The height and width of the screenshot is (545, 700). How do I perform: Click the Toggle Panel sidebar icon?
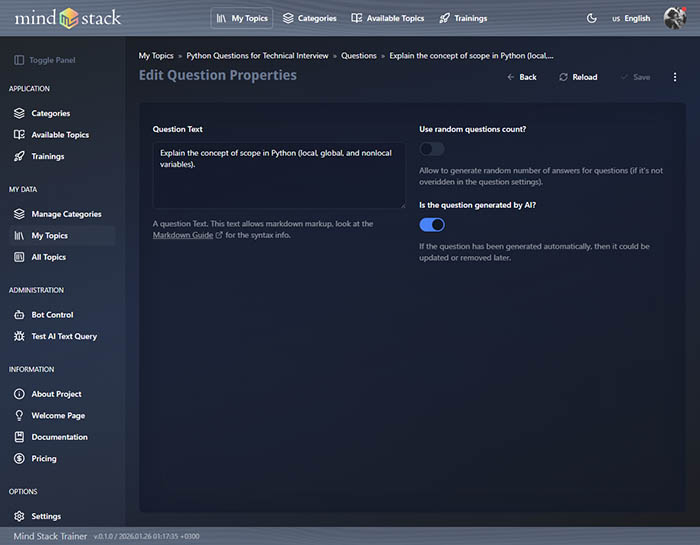coord(19,60)
